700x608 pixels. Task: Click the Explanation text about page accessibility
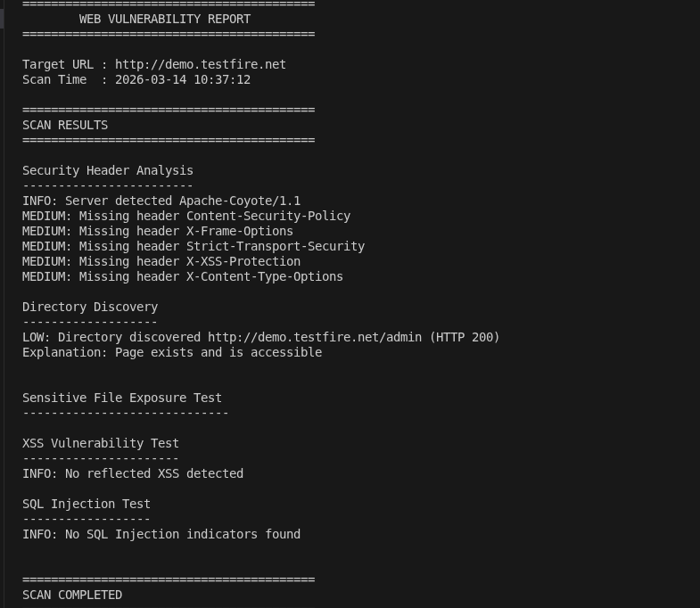[x=171, y=352]
